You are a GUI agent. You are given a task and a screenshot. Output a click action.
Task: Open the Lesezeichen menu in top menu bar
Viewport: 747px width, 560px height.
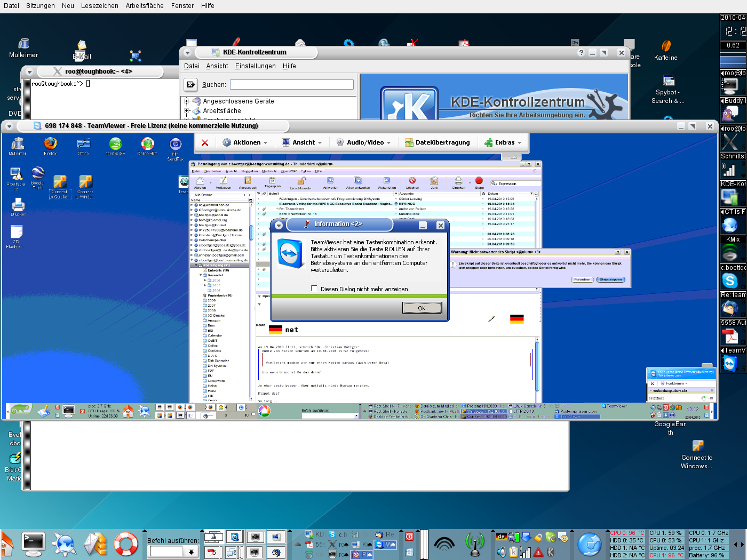pos(100,6)
